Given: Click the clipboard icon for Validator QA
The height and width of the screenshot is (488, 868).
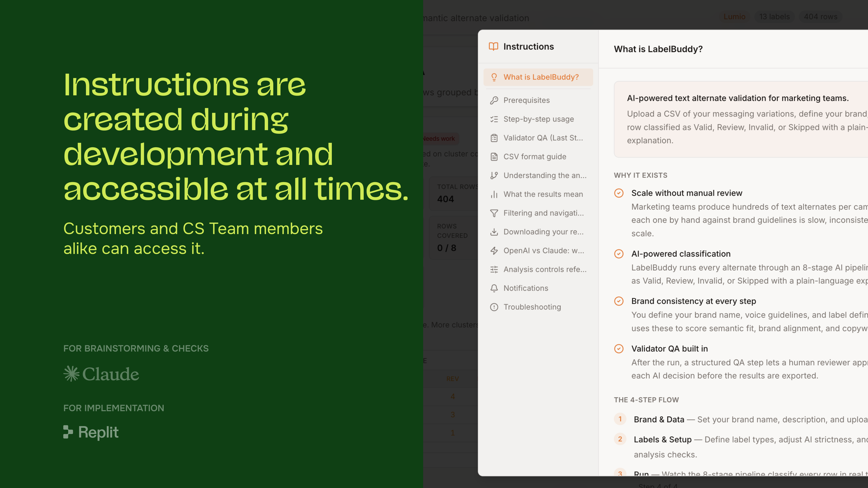Looking at the screenshot, I should coord(494,138).
